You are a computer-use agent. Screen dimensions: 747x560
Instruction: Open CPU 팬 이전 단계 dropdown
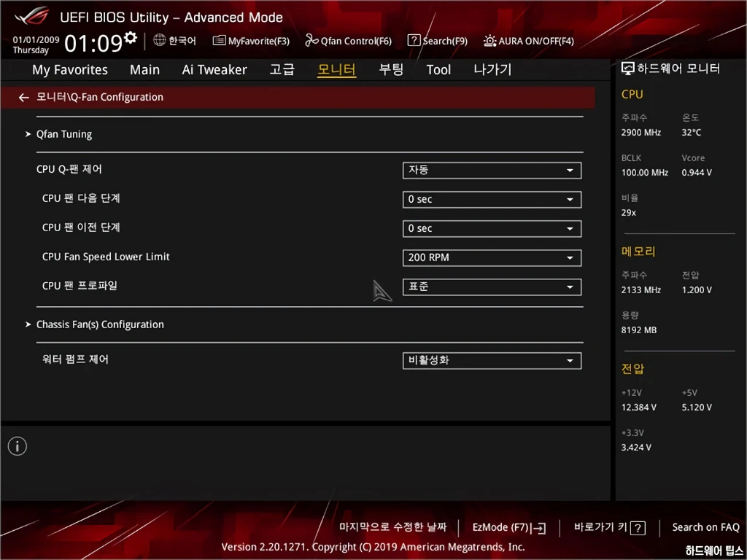click(x=492, y=228)
